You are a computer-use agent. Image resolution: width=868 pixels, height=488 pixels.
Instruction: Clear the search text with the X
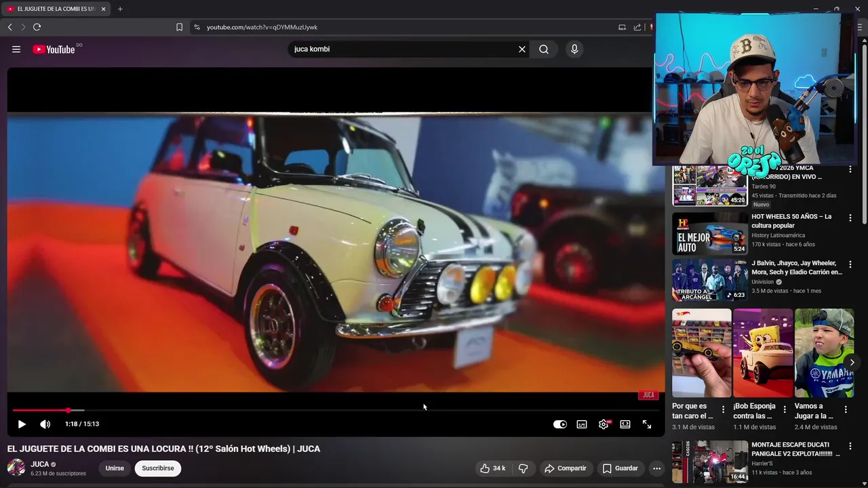[522, 49]
